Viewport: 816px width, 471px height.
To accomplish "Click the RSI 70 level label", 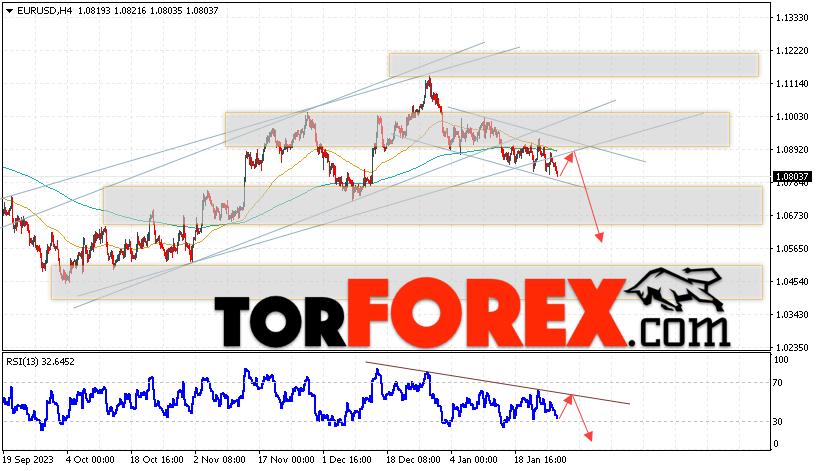I will click(x=777, y=383).
